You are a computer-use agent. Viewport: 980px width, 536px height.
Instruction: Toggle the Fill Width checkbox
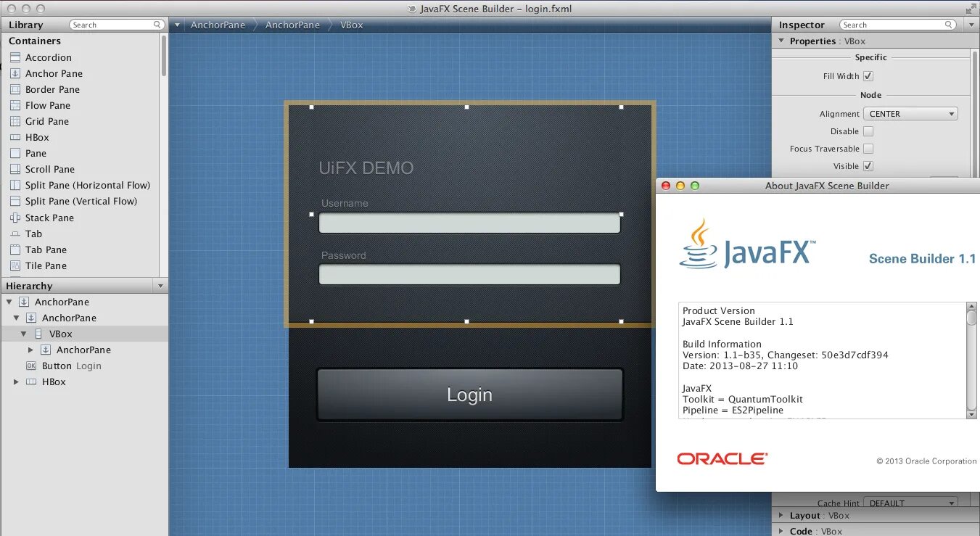click(868, 76)
